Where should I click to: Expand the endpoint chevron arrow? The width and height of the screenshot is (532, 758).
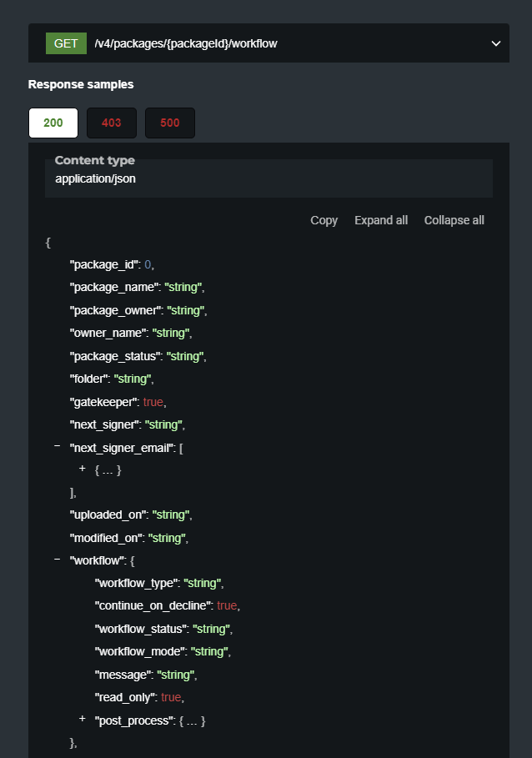coord(496,43)
